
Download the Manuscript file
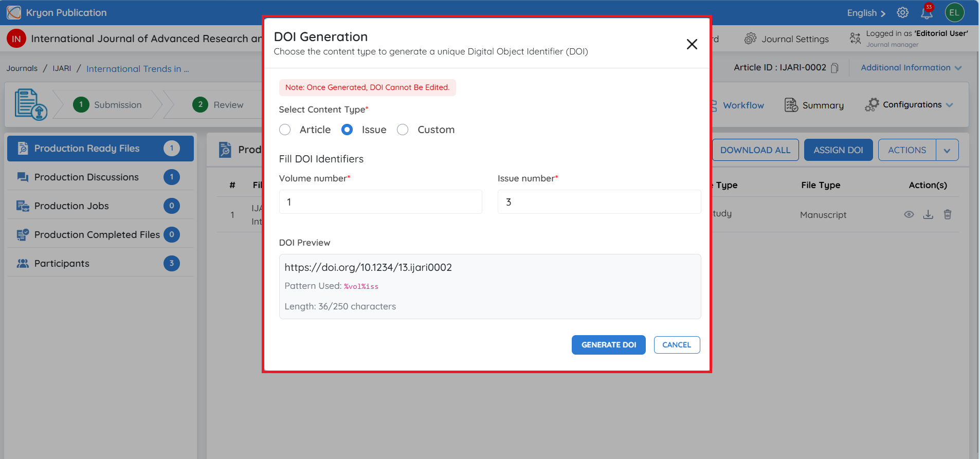coord(928,214)
